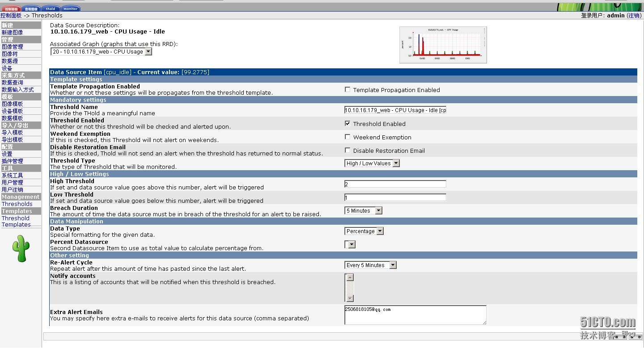Click the Threshold Name input field
The image size is (644, 348).
[395, 110]
